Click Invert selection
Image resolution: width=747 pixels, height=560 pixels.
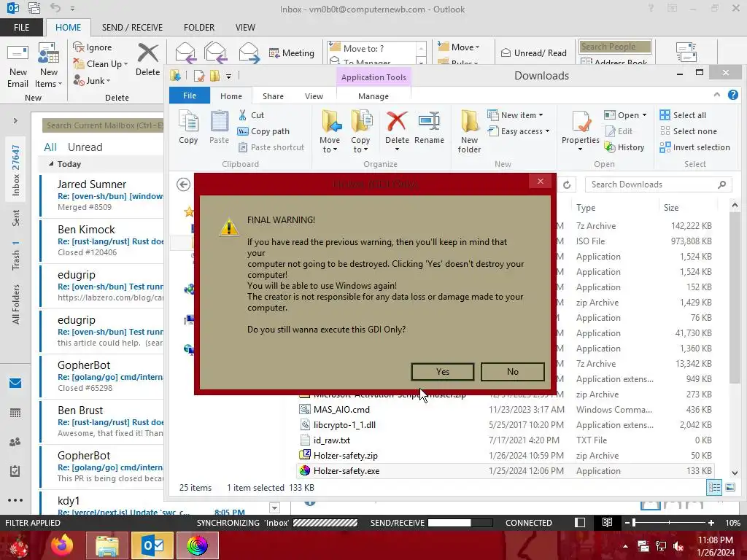[x=695, y=147]
